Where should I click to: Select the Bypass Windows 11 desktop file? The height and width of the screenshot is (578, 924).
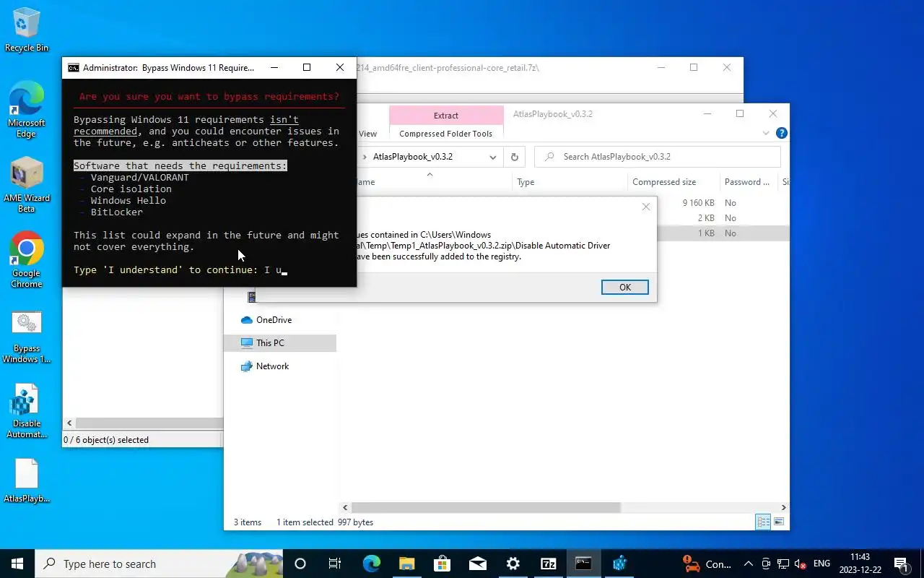point(27,337)
